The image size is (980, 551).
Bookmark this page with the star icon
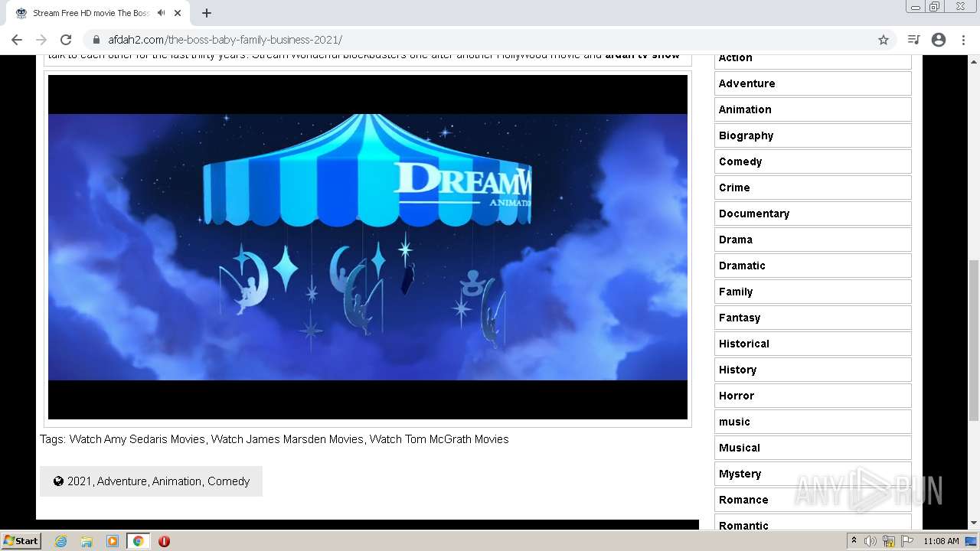click(884, 40)
